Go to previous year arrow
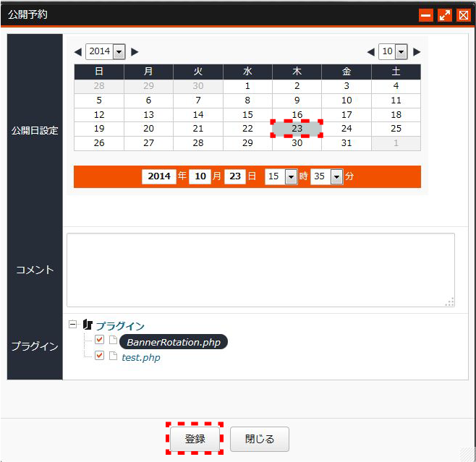 click(78, 52)
